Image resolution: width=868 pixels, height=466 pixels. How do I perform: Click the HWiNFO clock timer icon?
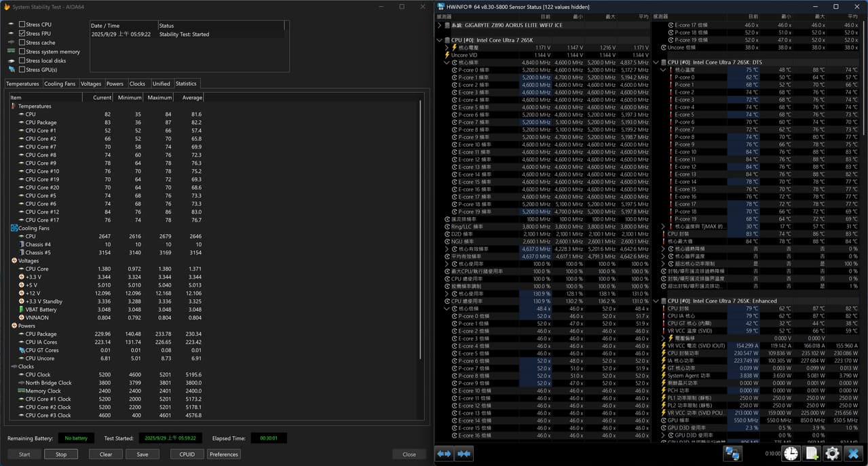coord(791,454)
